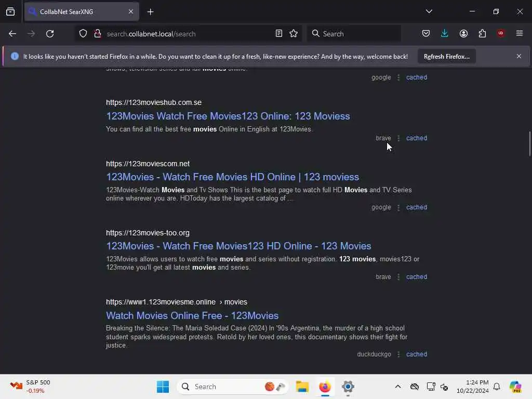The image size is (532, 399).
Task: Click the https://123movieshub.com.se URL text
Action: 154,102
